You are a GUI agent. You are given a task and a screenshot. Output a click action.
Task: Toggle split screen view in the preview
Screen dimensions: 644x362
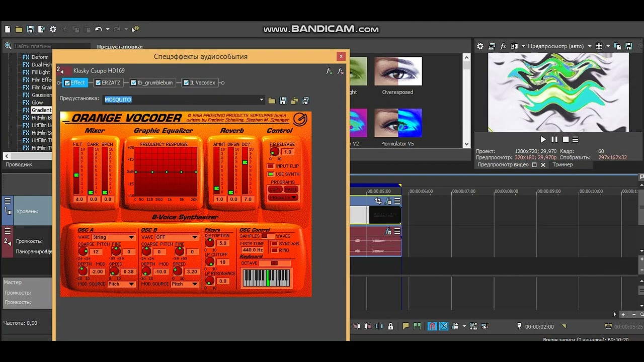[514, 46]
